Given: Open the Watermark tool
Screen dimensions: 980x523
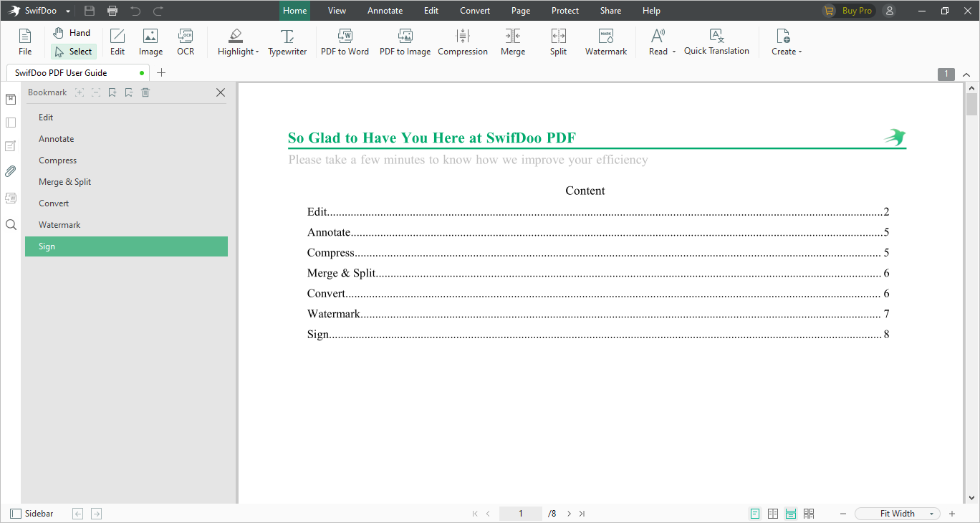Looking at the screenshot, I should tap(606, 42).
